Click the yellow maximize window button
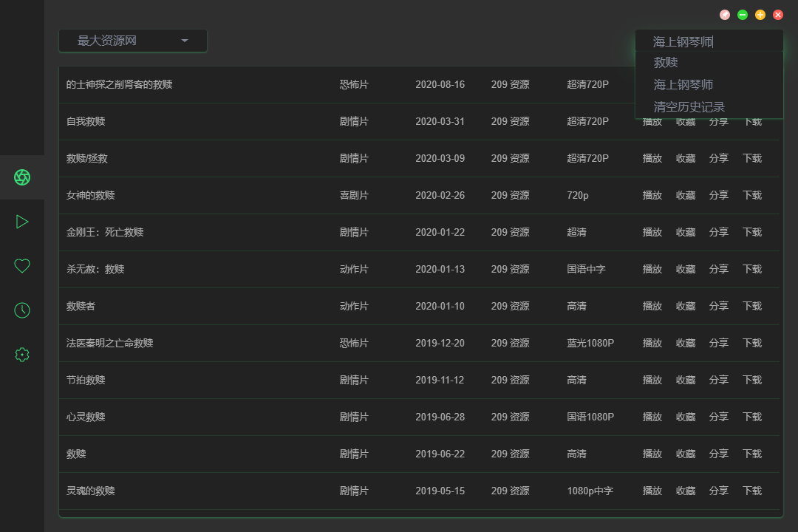 coord(760,15)
